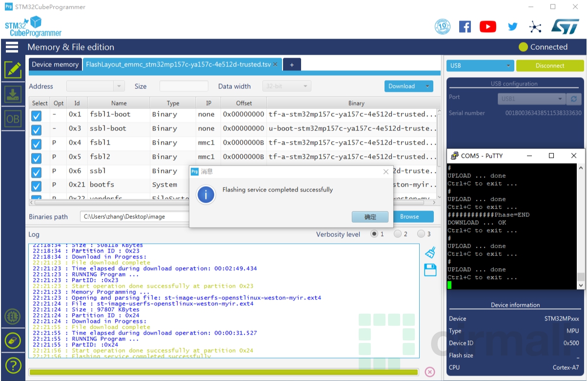588x381 pixels.
Task: Click the Cortex-A7 CPU value
Action: [566, 367]
